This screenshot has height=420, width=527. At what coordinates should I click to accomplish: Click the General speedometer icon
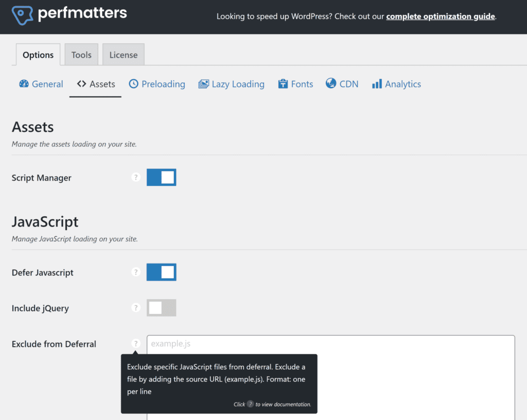[24, 84]
